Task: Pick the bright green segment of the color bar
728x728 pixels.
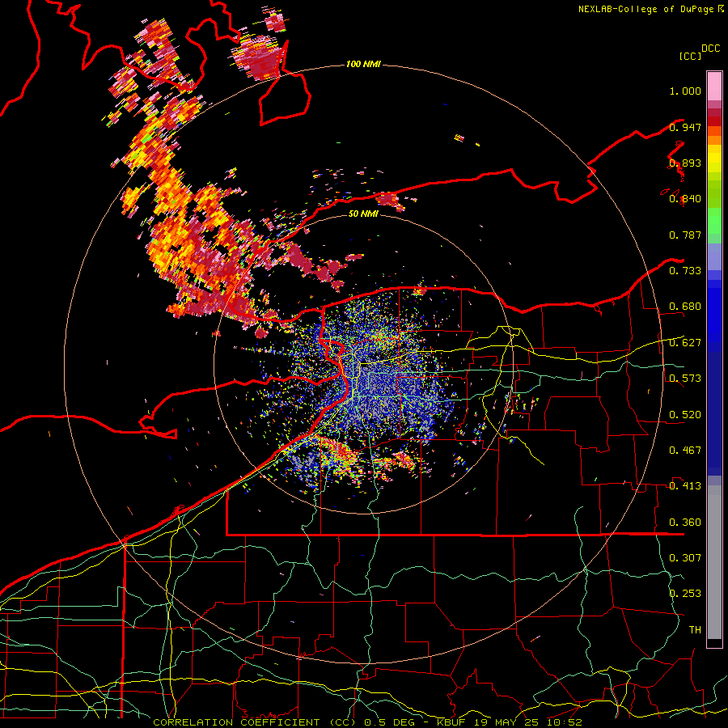Action: [714, 221]
